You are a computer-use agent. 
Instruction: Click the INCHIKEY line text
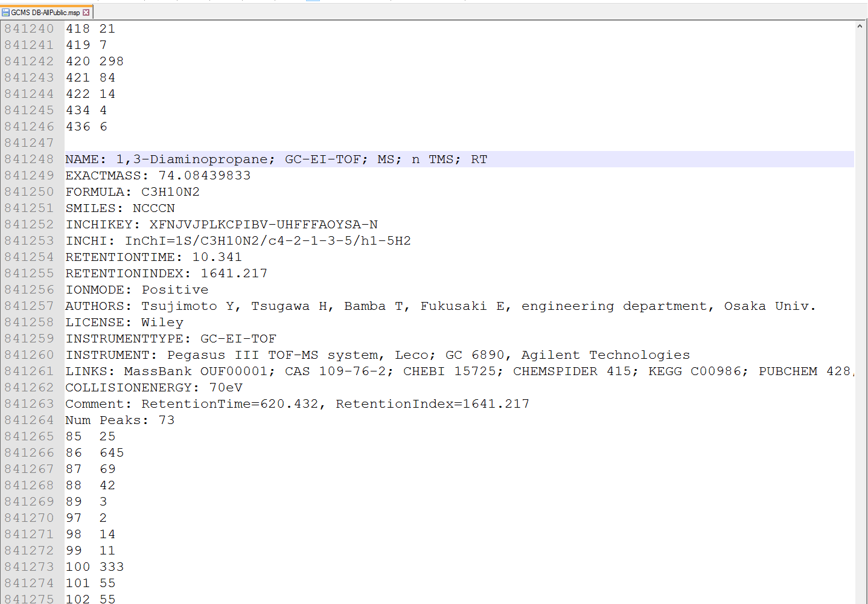tap(222, 225)
